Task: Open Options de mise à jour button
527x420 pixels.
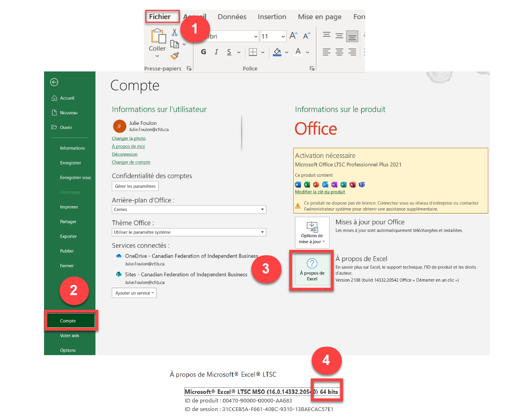Action: point(312,233)
